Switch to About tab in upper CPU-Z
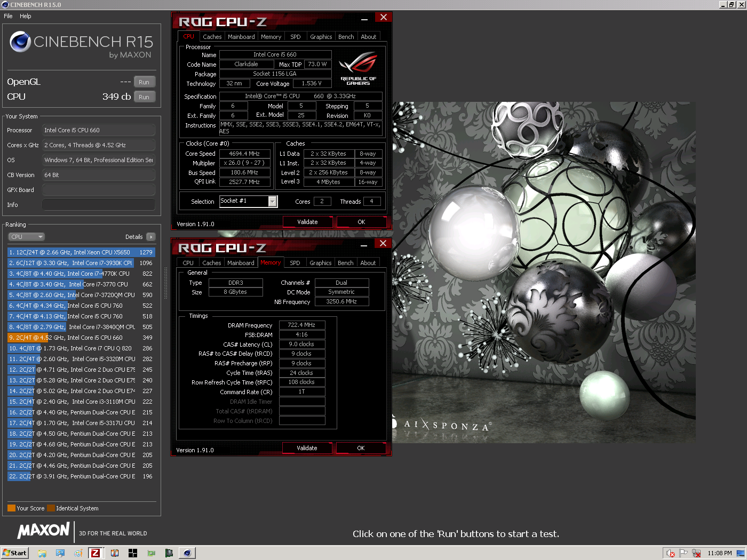This screenshot has width=747, height=560. [x=369, y=37]
